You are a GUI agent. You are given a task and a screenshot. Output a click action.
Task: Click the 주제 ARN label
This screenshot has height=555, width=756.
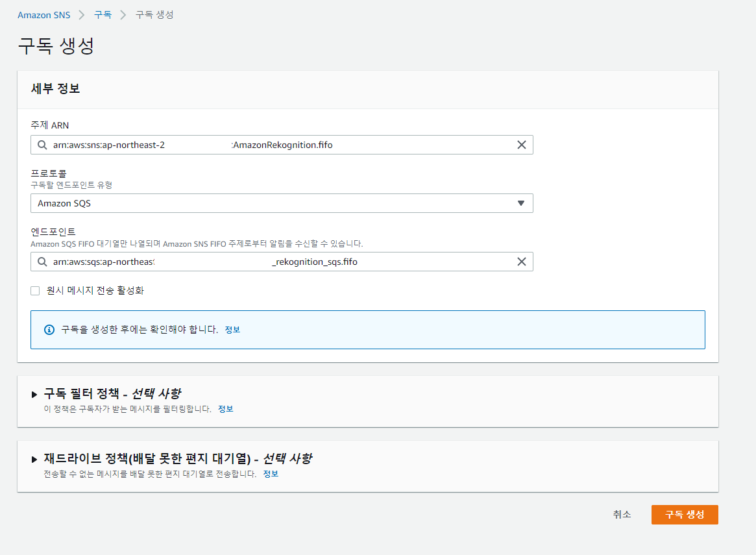point(50,125)
